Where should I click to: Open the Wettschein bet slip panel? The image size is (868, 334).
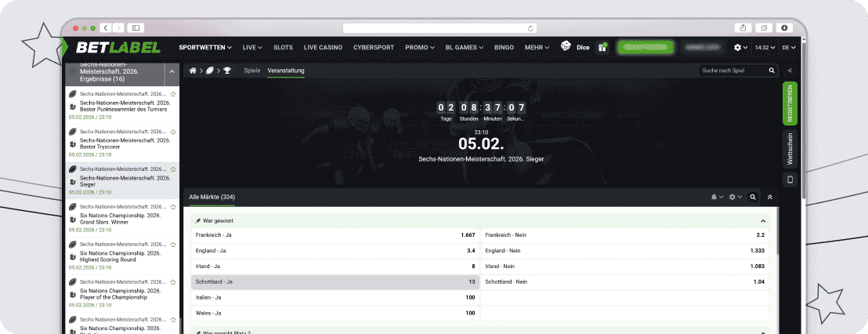(790, 147)
